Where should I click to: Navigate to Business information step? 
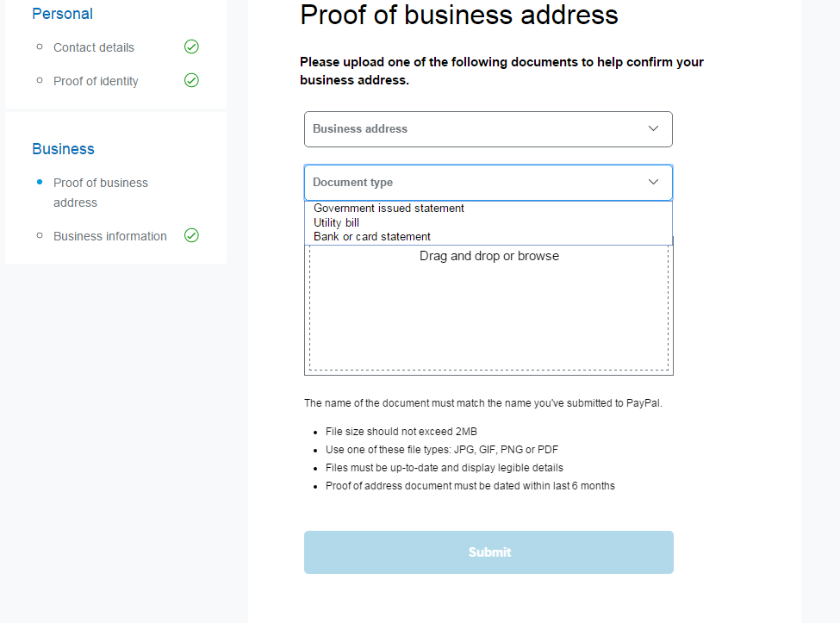pyautogui.click(x=110, y=236)
